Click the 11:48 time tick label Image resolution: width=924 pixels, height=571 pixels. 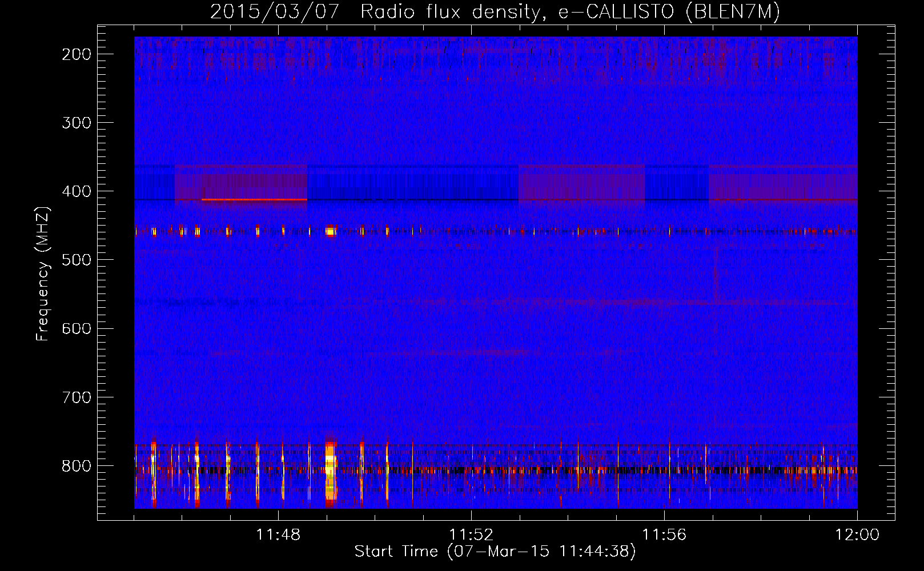(278, 535)
